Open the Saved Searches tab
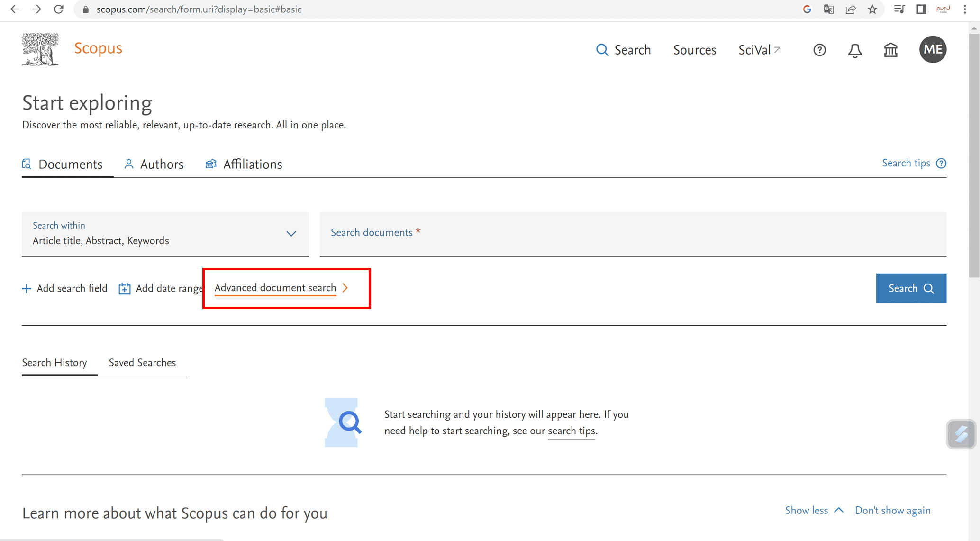Image resolution: width=980 pixels, height=541 pixels. [x=142, y=363]
